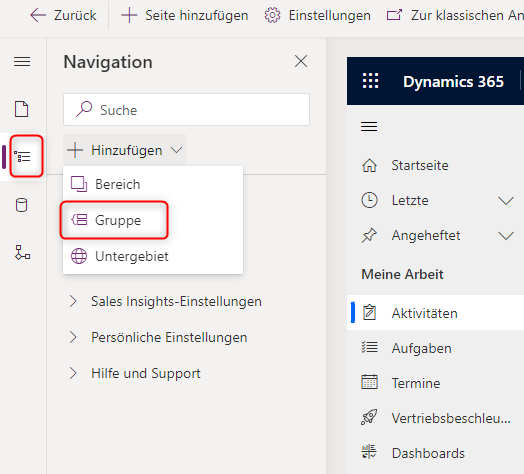The image size is (524, 474).
Task: Focus the Suche search field
Action: click(186, 110)
